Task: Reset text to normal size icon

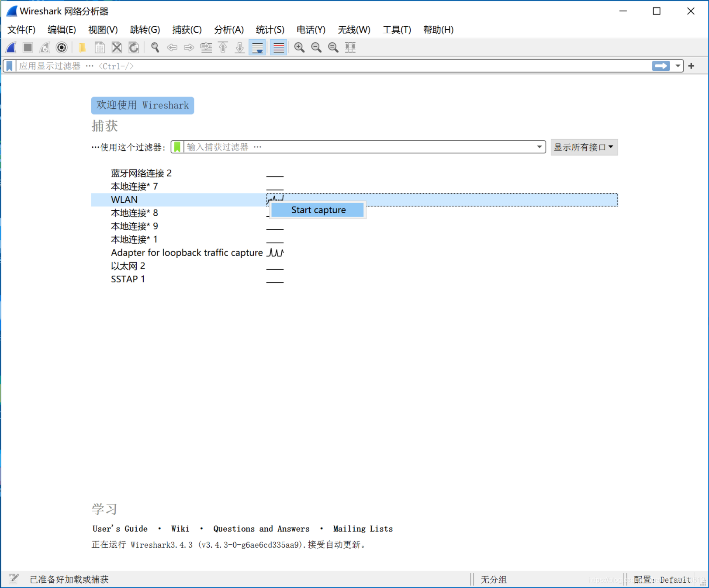Action: coord(333,48)
